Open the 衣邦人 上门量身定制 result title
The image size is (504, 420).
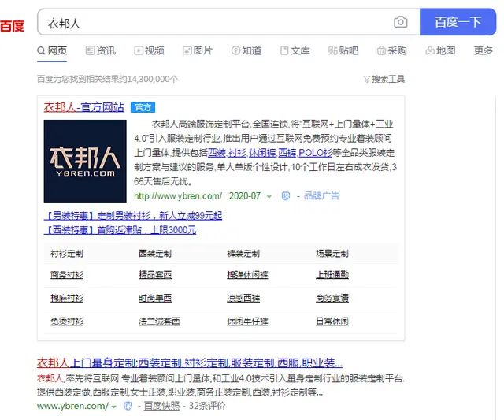tap(190, 362)
